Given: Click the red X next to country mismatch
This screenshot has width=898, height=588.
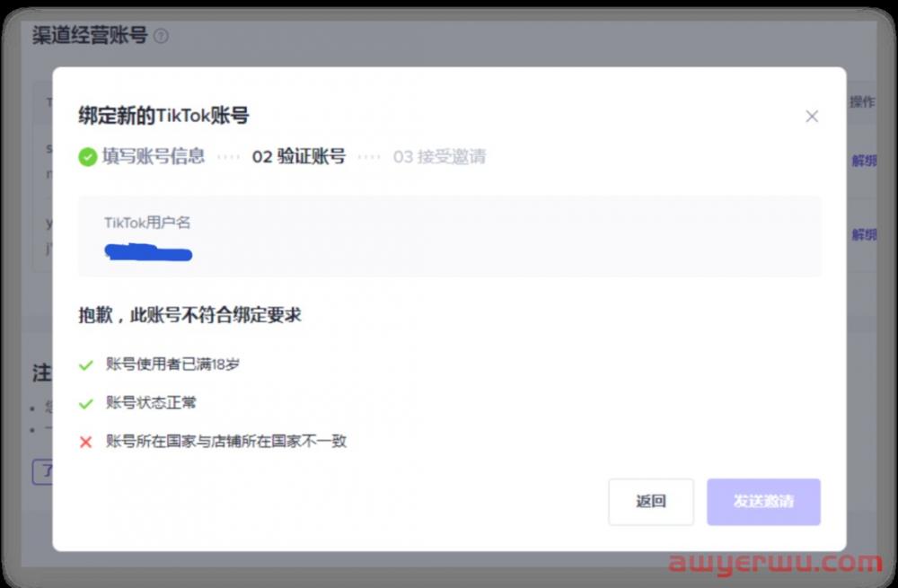Looking at the screenshot, I should 86,442.
